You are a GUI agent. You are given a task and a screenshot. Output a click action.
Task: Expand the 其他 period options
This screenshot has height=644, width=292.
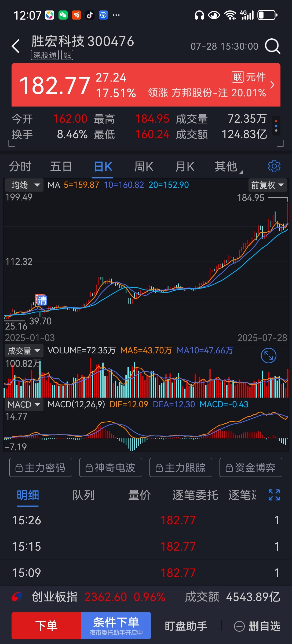coord(228,166)
